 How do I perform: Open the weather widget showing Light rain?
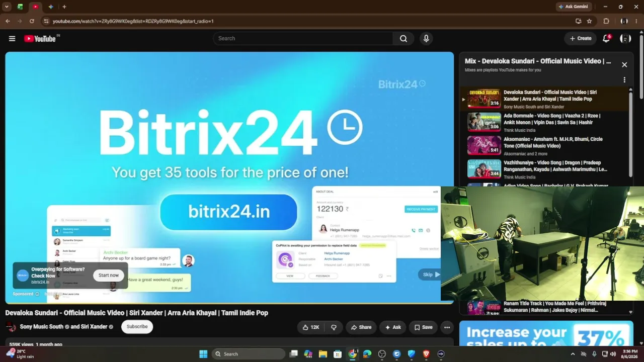(20, 354)
